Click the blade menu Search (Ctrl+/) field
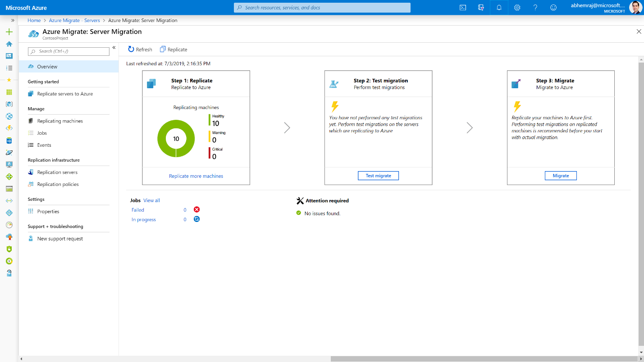The width and height of the screenshot is (644, 362). pos(69,51)
